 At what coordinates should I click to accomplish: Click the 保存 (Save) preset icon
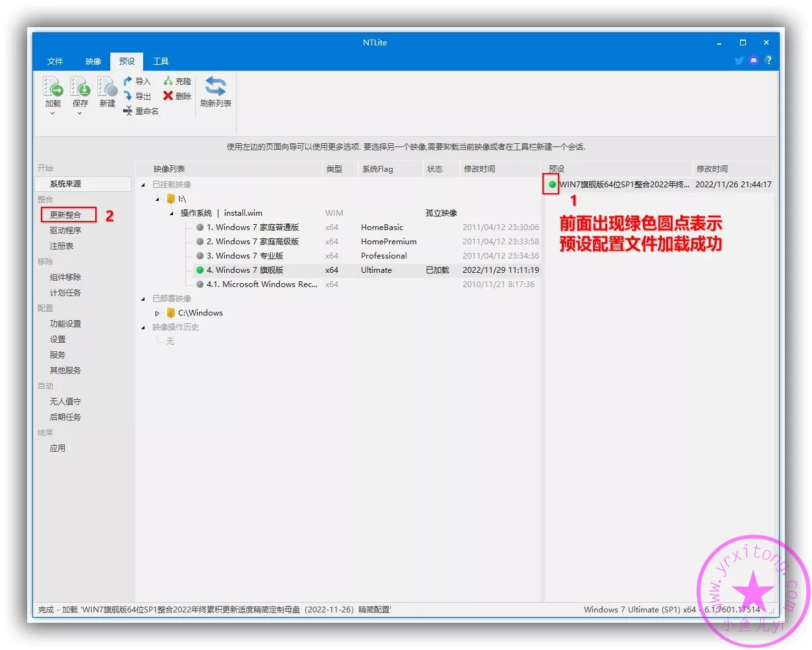click(80, 86)
